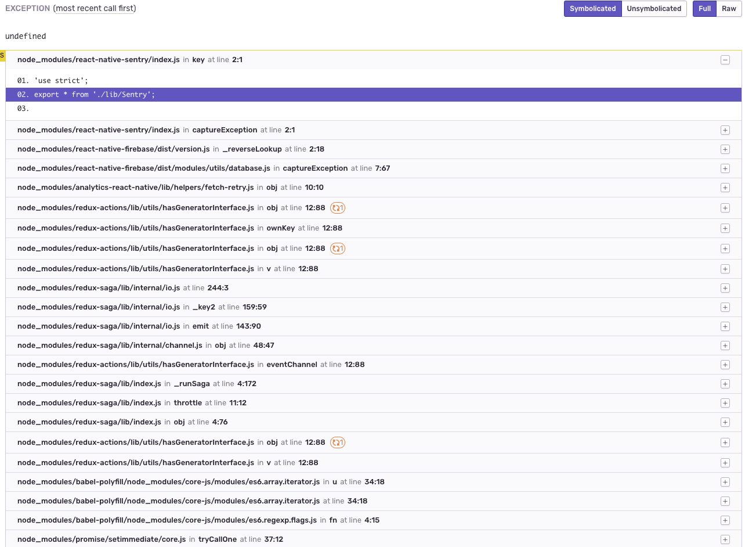Switch to Unsymbolicated stack trace view

[x=654, y=9]
